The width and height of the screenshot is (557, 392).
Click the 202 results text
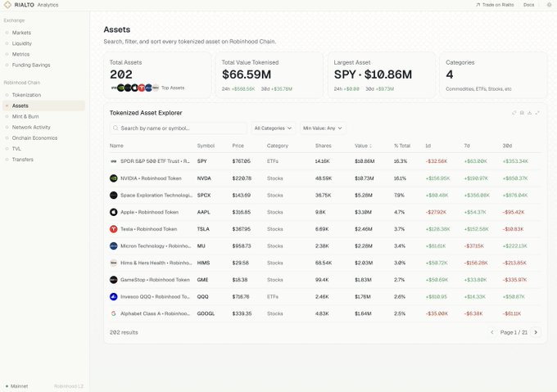[x=124, y=332]
